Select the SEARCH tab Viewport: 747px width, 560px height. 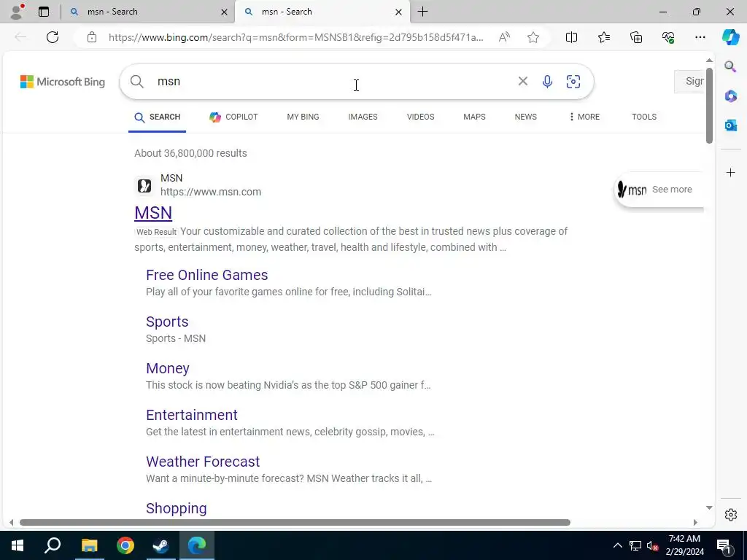[x=158, y=117]
